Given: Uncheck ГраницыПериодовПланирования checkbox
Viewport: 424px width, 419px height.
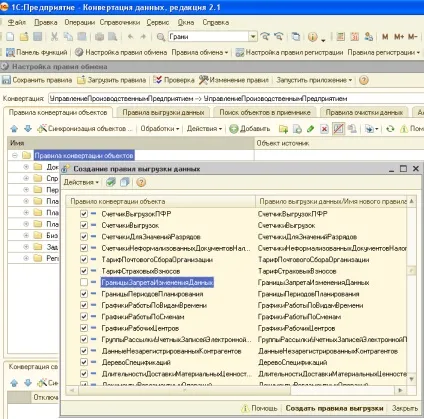Looking at the screenshot, I should pyautogui.click(x=84, y=294).
